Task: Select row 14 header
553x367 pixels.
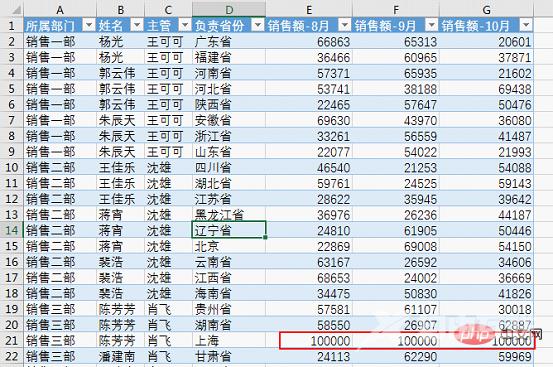Action: [x=12, y=230]
